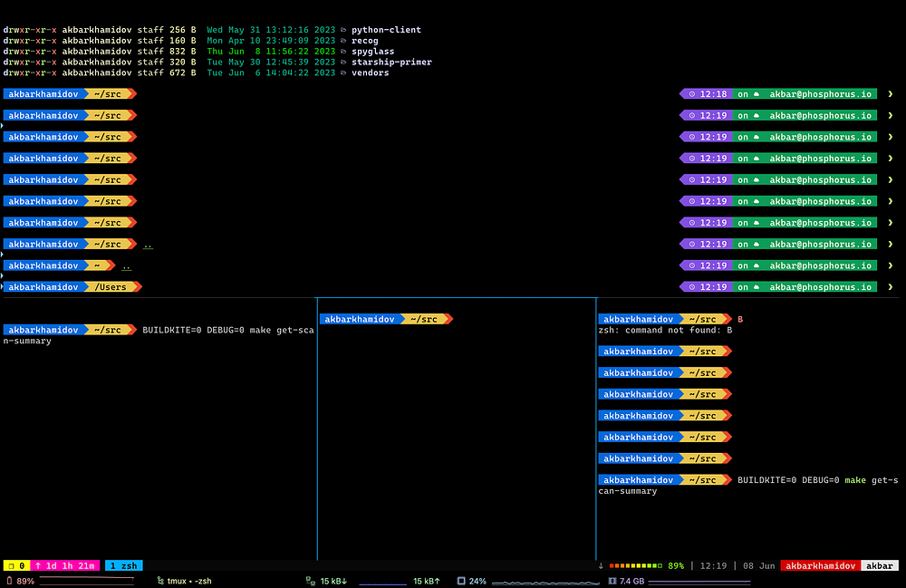Image resolution: width=906 pixels, height=588 pixels.
Task: Click the battery level bar beside bottom 89%
Action: tap(87, 579)
